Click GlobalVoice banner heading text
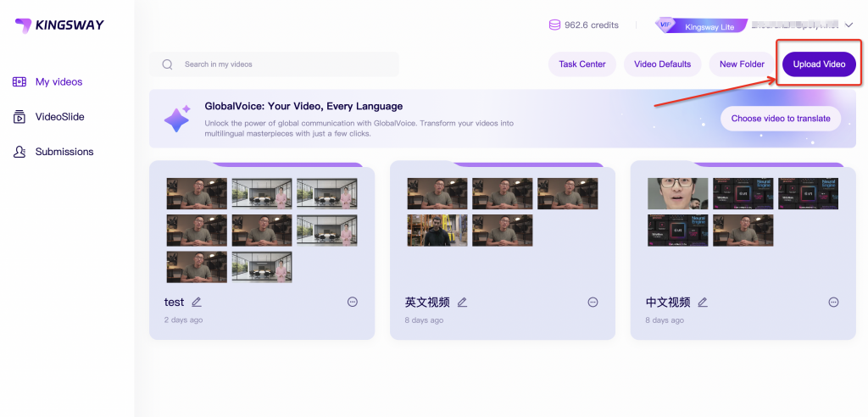Viewport: 868px width, 417px height. 304,106
